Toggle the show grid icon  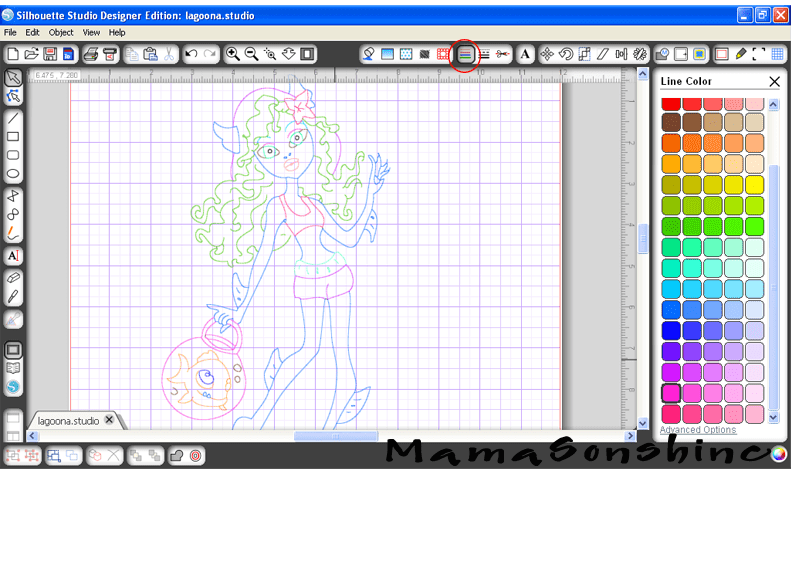click(x=777, y=54)
